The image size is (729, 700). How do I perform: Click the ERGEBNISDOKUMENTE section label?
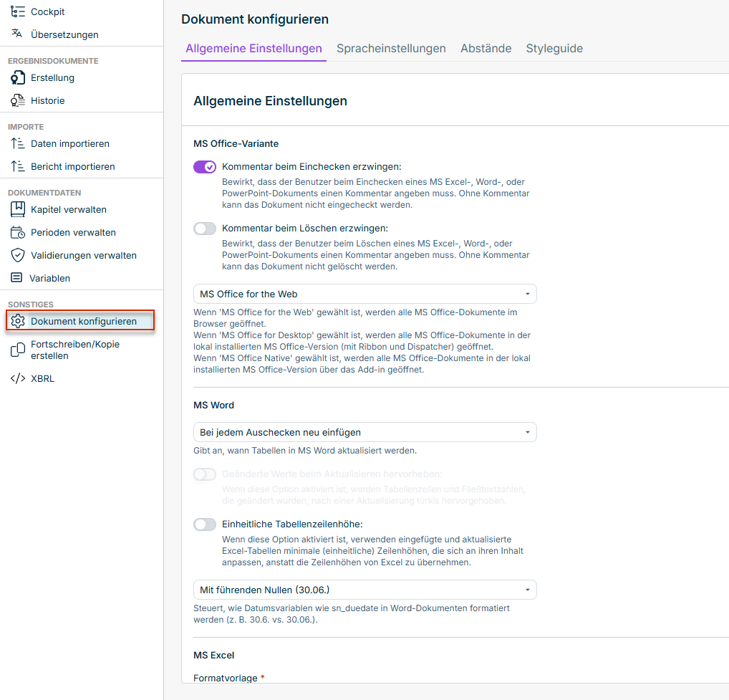pyautogui.click(x=53, y=61)
